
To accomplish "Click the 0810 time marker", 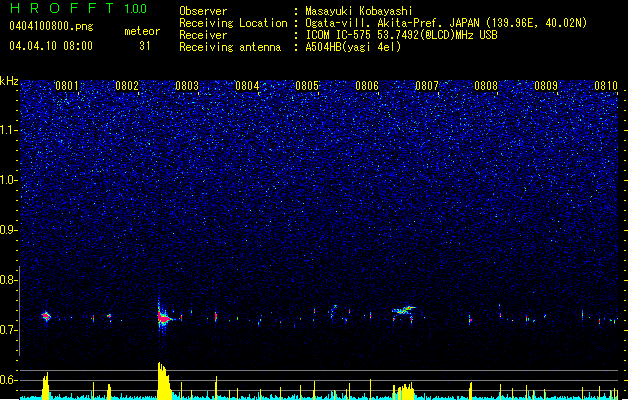I will [x=606, y=86].
